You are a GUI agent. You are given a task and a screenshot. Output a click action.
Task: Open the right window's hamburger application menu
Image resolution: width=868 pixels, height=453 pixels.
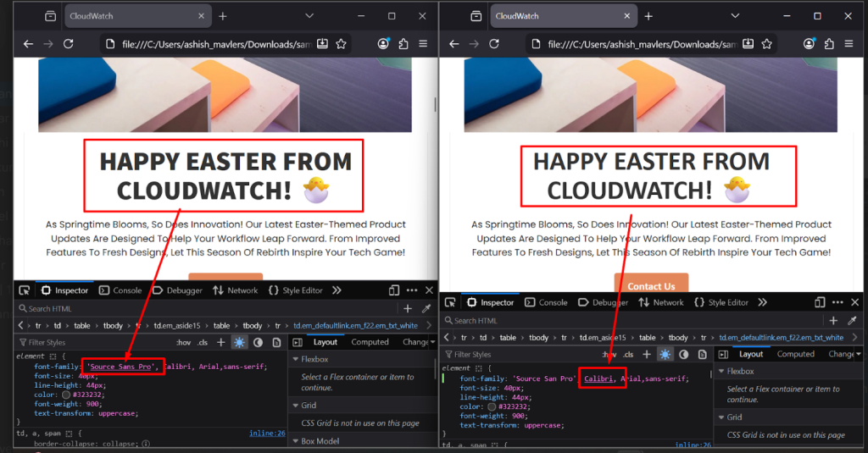[849, 44]
